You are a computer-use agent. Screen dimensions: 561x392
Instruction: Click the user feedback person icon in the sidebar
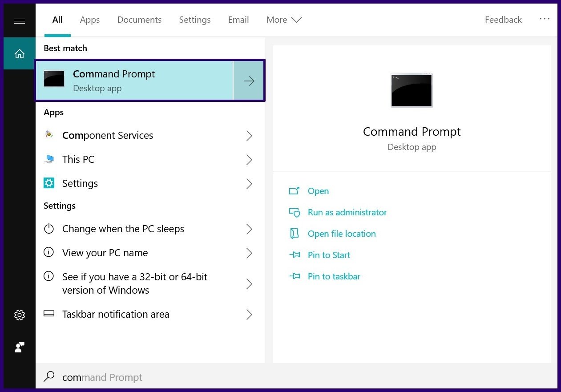click(20, 347)
